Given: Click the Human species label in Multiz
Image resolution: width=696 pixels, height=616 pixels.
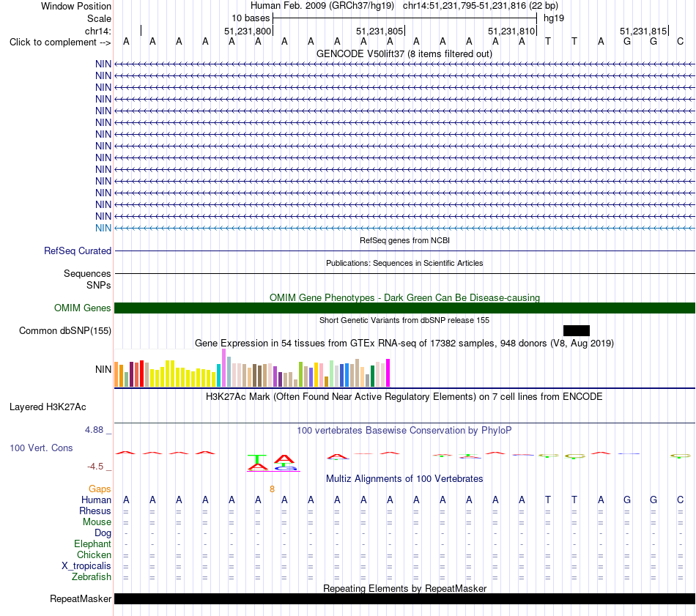Looking at the screenshot, I should 96,500.
